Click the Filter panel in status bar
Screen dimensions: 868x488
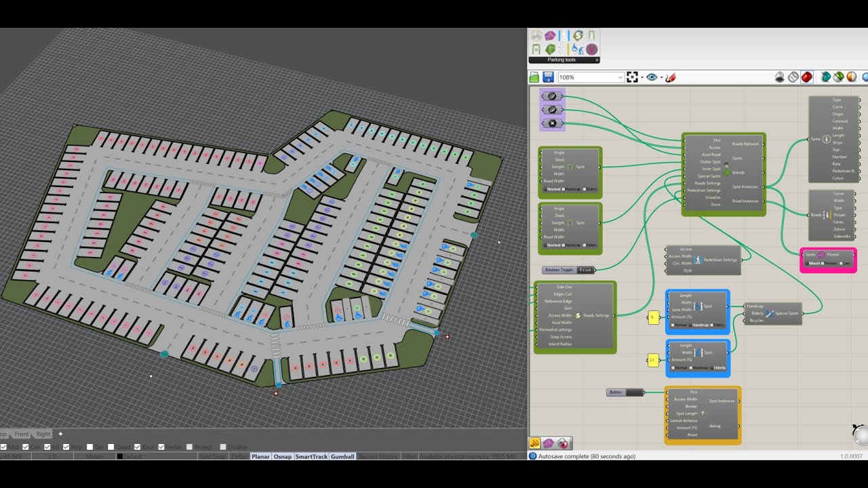[x=409, y=457]
